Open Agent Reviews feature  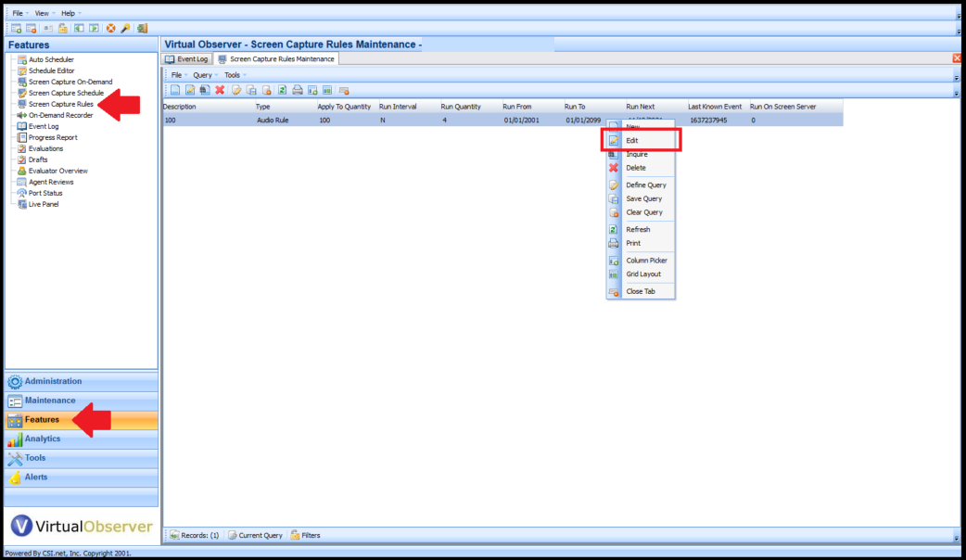click(50, 182)
